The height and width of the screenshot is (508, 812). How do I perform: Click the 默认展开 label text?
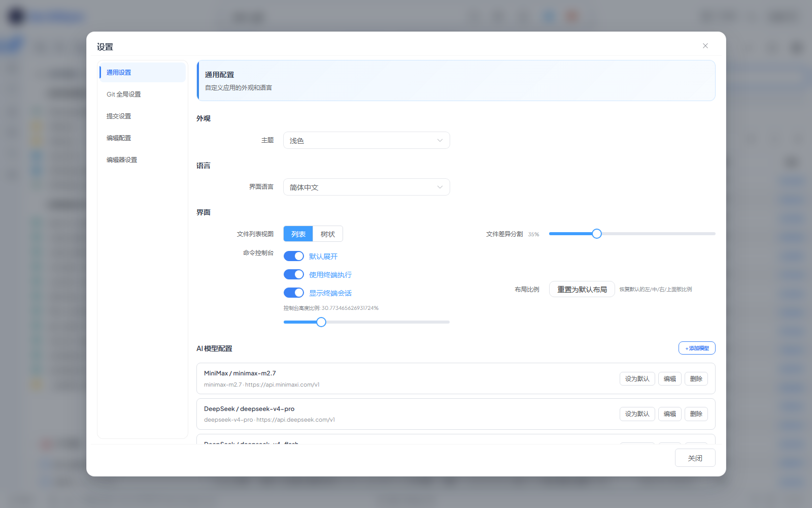tap(323, 257)
